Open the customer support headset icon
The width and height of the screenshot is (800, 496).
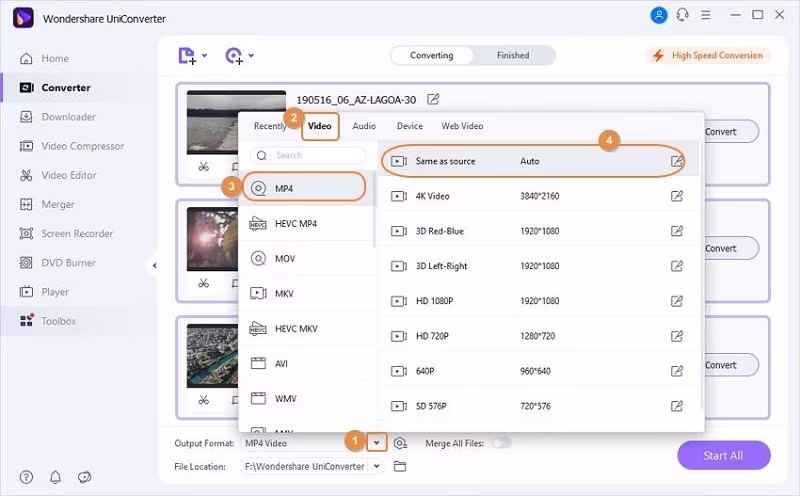coord(682,15)
